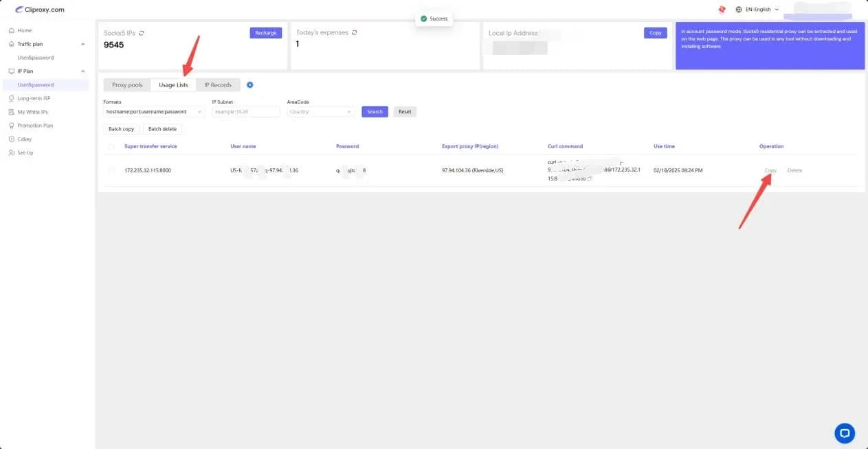Refresh Today's expenses value
Screen dimensions: 868x449
353,32
